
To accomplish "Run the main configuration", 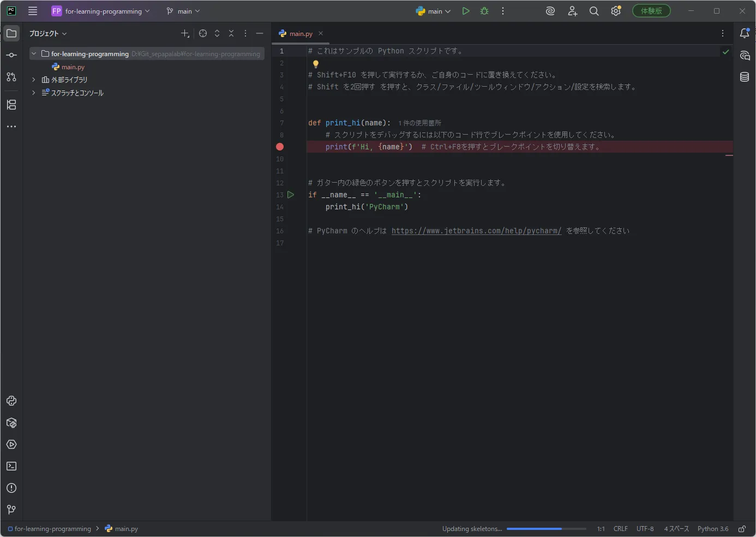I will pyautogui.click(x=466, y=11).
